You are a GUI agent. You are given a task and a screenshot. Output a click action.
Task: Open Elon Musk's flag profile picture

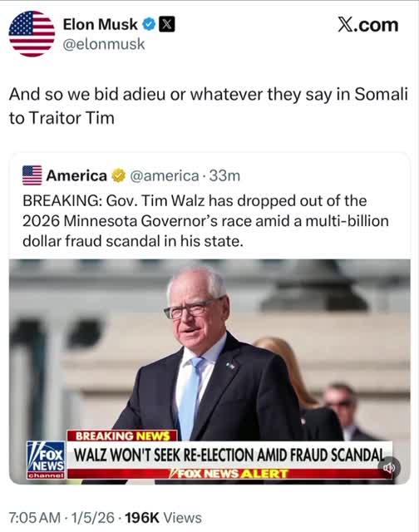point(32,33)
